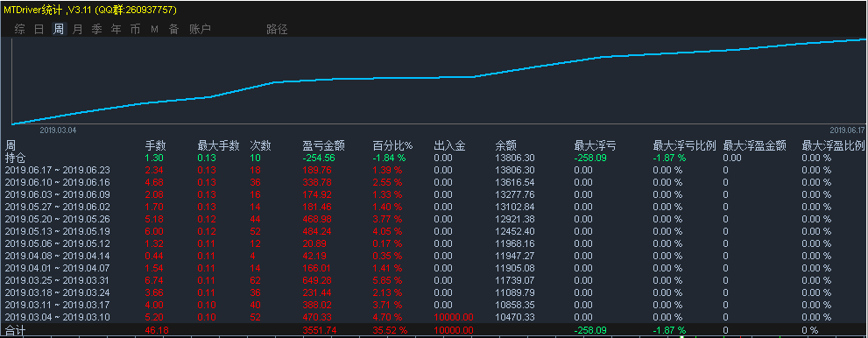
Task: Select the 合计 total row
Action: (434, 330)
